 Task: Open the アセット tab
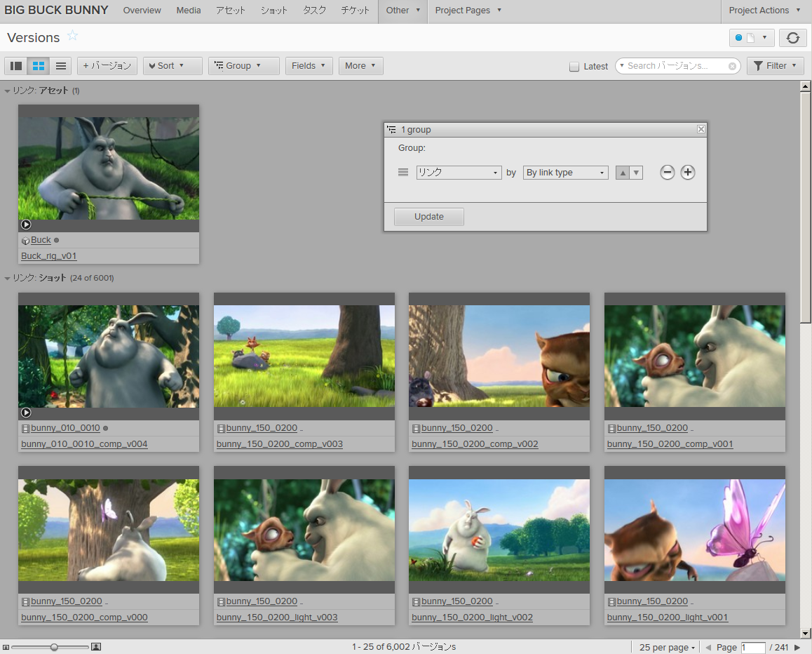point(231,11)
